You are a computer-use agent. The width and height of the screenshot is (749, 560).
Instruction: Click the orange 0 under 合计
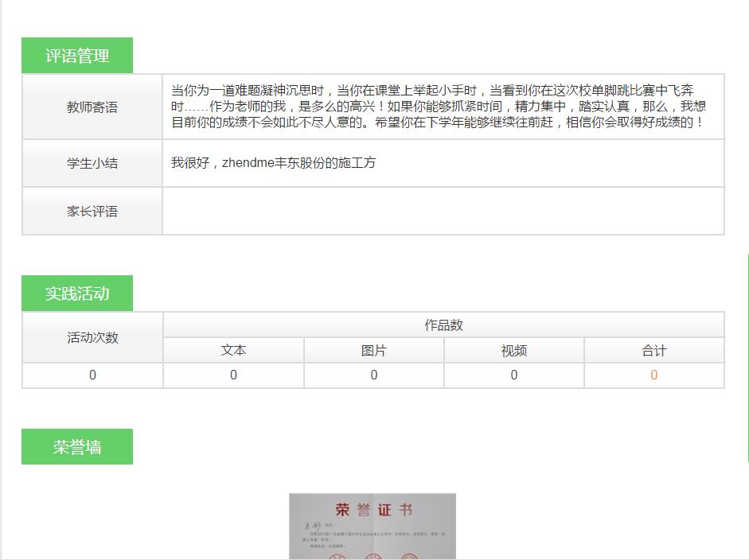click(x=653, y=375)
